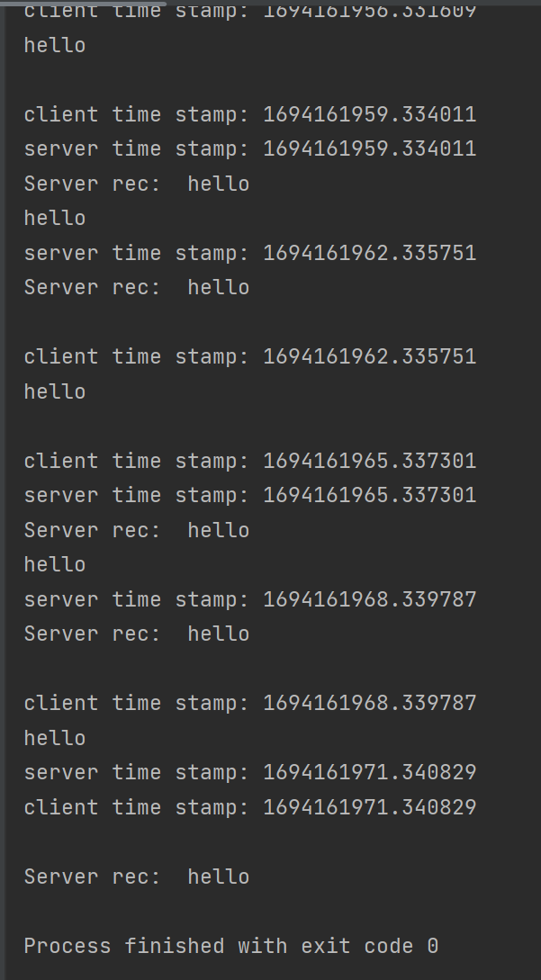Viewport: 541px width, 980px height.
Task: Click the first "Server rec: hello" line
Action: point(136,184)
